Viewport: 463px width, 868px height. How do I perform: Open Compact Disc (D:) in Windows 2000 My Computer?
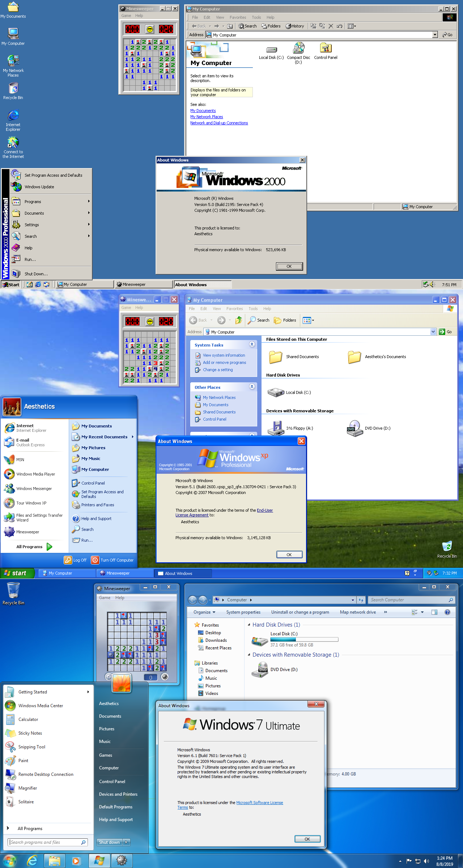click(298, 53)
